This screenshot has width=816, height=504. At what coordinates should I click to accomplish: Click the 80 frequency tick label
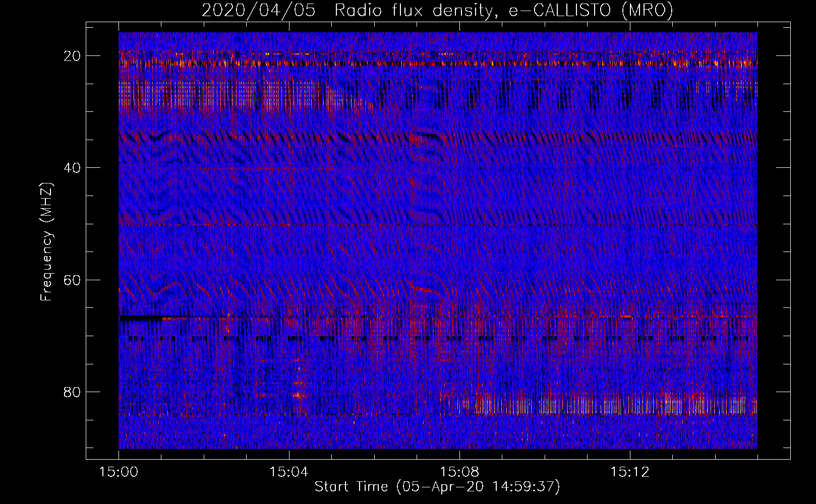(x=71, y=392)
